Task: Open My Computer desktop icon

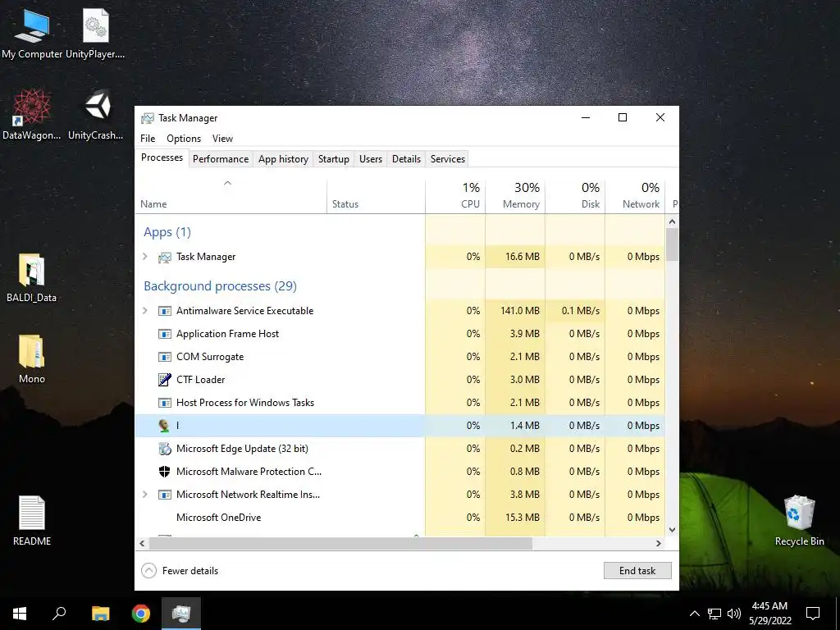Action: pos(32,34)
